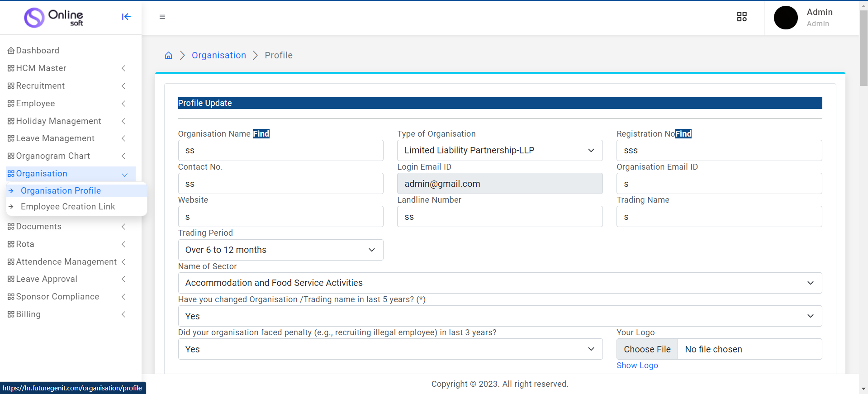Click the sidebar collapse arrow icon
The height and width of the screenshot is (394, 868).
[x=126, y=17]
